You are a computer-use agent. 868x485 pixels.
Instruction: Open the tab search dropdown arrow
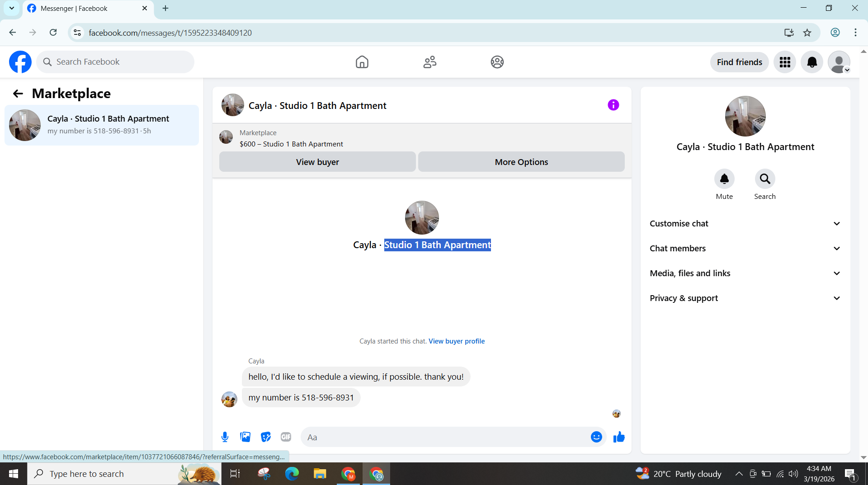12,8
